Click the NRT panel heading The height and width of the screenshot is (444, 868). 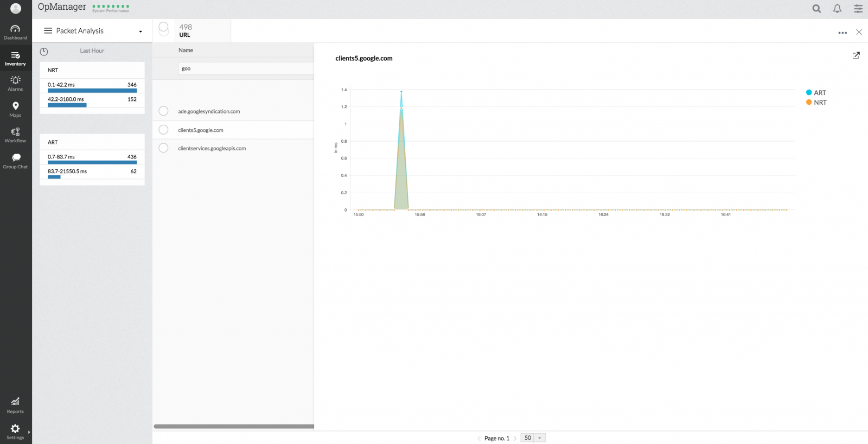[x=53, y=71]
